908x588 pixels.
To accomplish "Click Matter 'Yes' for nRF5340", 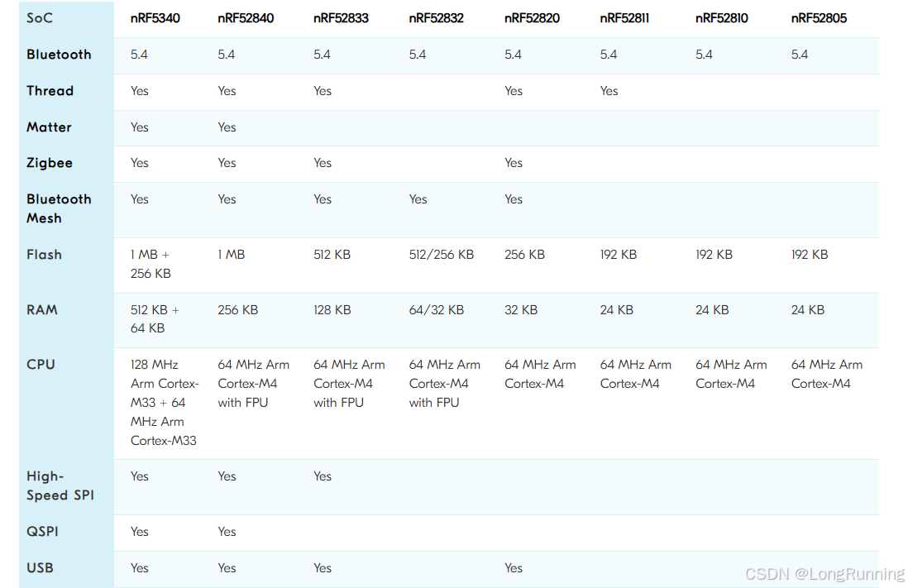I will click(x=140, y=127).
